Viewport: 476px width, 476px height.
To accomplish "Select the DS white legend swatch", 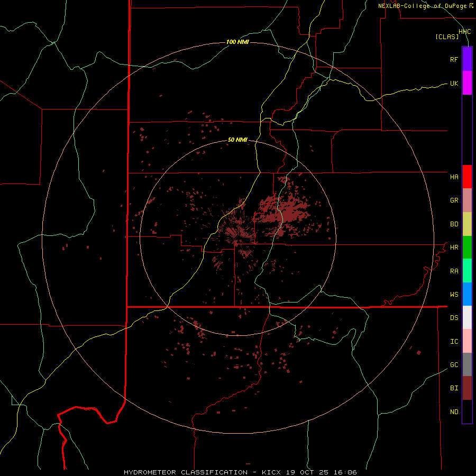I will 467,317.
